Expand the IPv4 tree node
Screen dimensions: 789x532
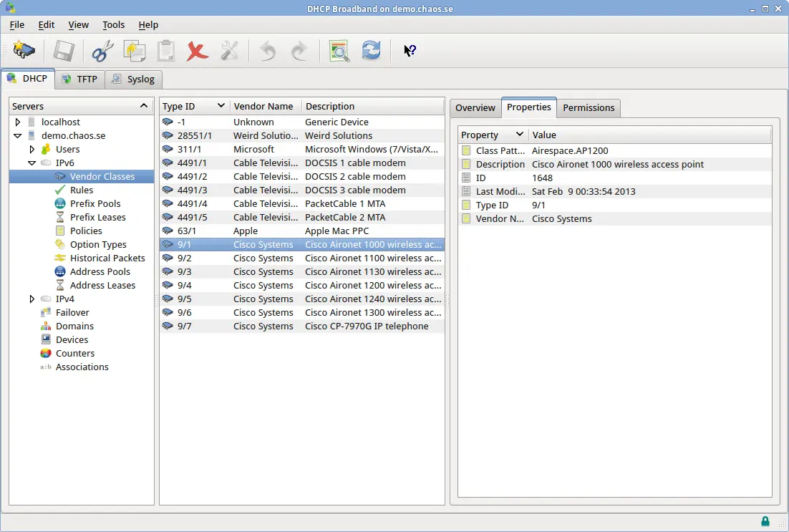click(x=32, y=299)
